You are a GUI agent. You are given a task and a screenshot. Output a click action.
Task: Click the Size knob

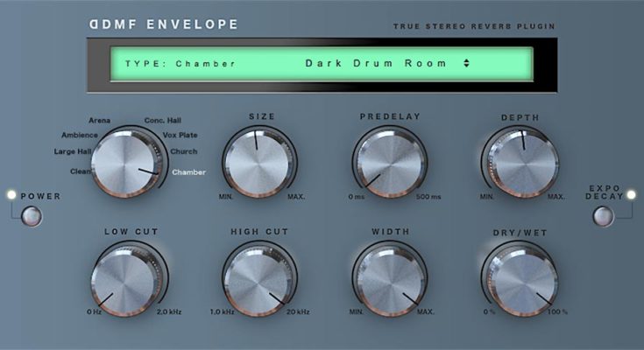(x=259, y=164)
